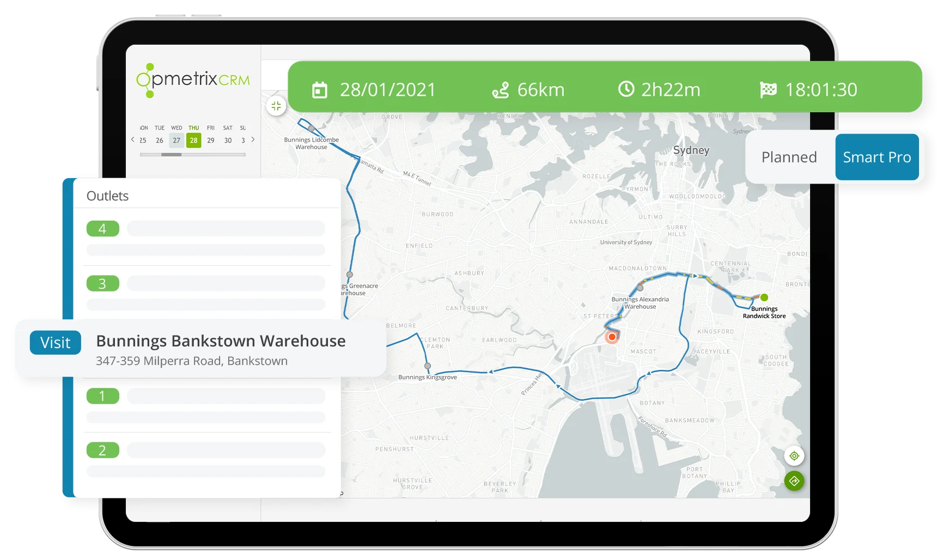
Task: Open outlet number 2 in Outlets list
Action: [102, 451]
